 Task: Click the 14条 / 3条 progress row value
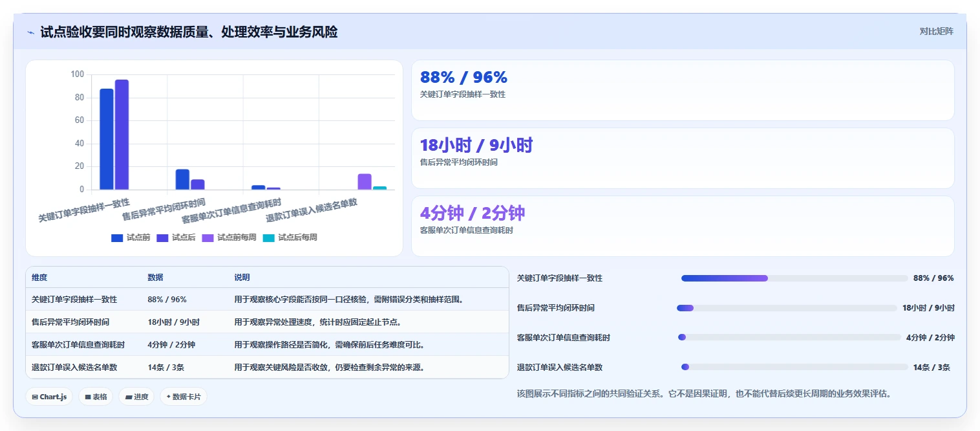click(x=932, y=367)
